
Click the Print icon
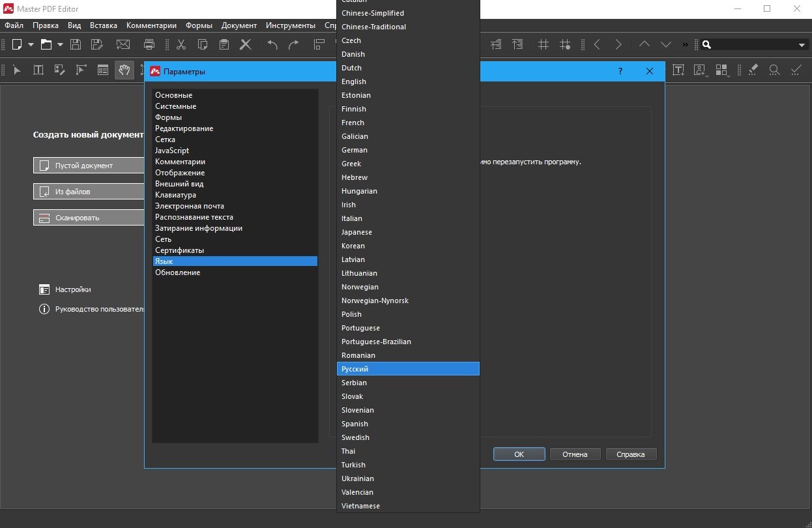(x=149, y=44)
